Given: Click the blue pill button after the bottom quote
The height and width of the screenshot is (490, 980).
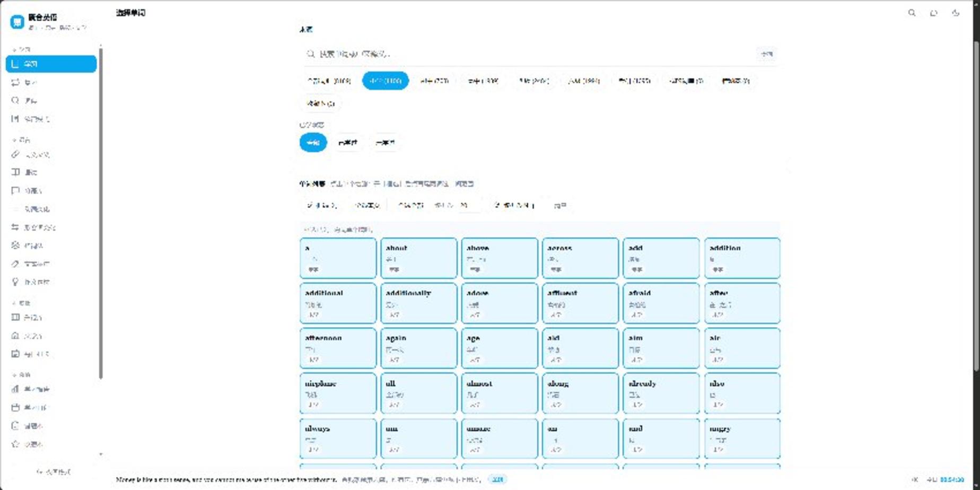Looking at the screenshot, I should [497, 479].
